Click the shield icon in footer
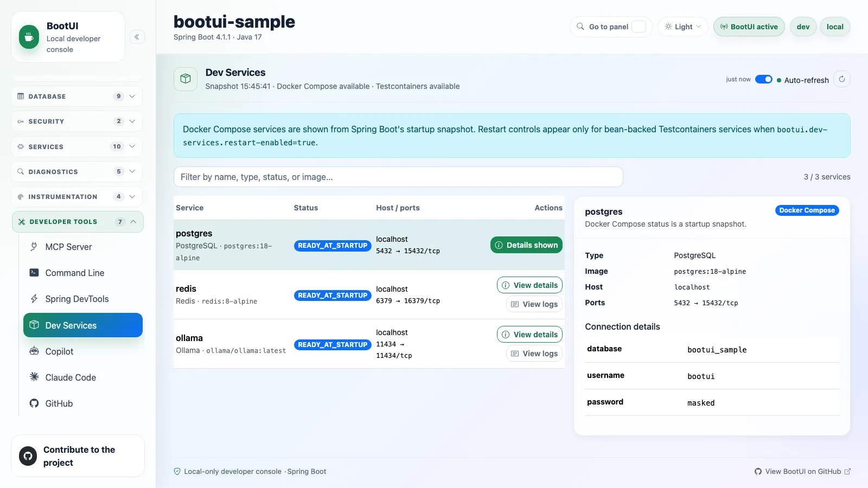 click(x=177, y=472)
